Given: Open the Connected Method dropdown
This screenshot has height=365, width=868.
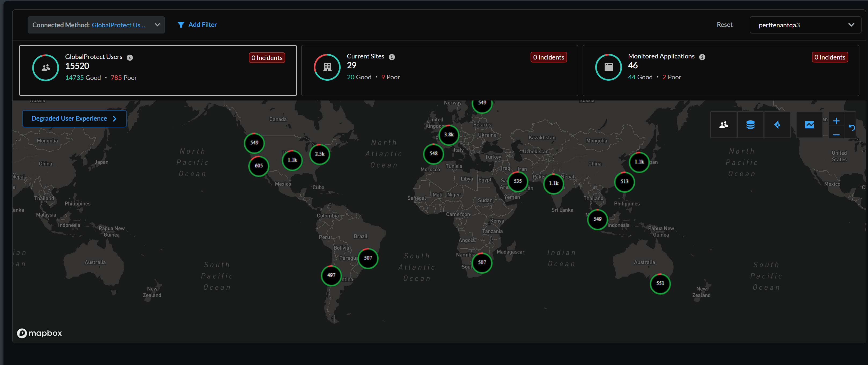Looking at the screenshot, I should coord(96,25).
